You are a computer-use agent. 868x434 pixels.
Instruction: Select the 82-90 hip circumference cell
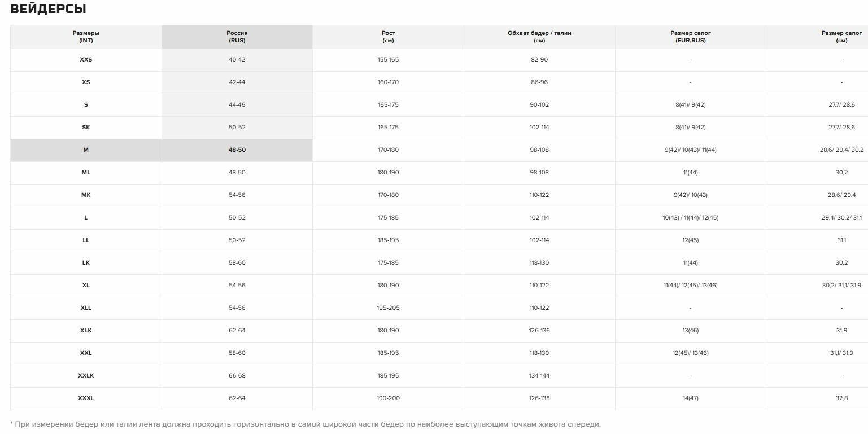pos(539,60)
